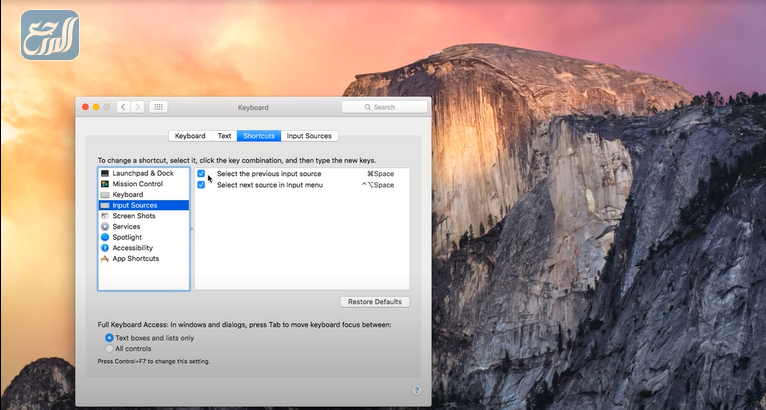
Task: Click the Services gear icon
Action: click(105, 227)
